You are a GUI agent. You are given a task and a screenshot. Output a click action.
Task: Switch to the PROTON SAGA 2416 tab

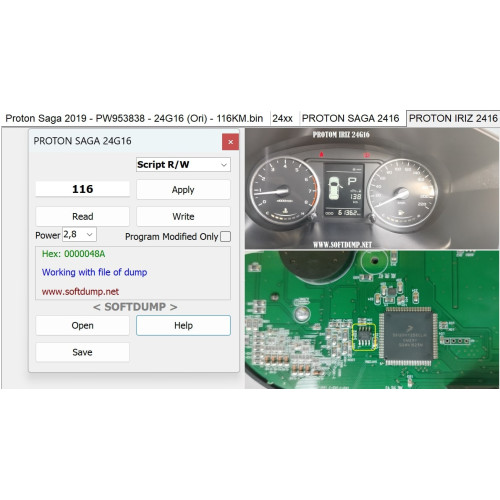(350, 118)
